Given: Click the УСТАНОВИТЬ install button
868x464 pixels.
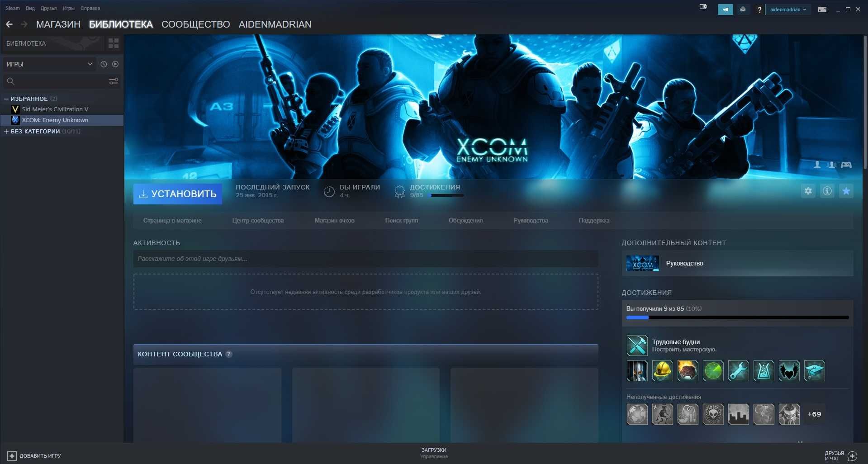Looking at the screenshot, I should tap(177, 194).
